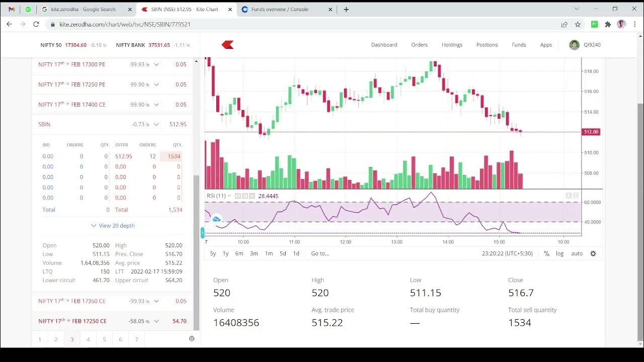Screen dimensions: 644x362
Task: Set chart range to 1d
Action: [x=296, y=253]
